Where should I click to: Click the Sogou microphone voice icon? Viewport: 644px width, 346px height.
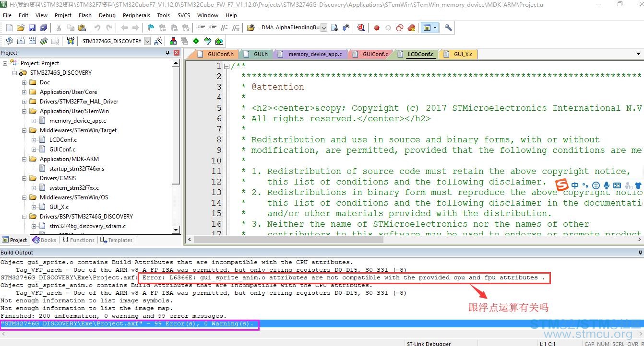click(607, 185)
